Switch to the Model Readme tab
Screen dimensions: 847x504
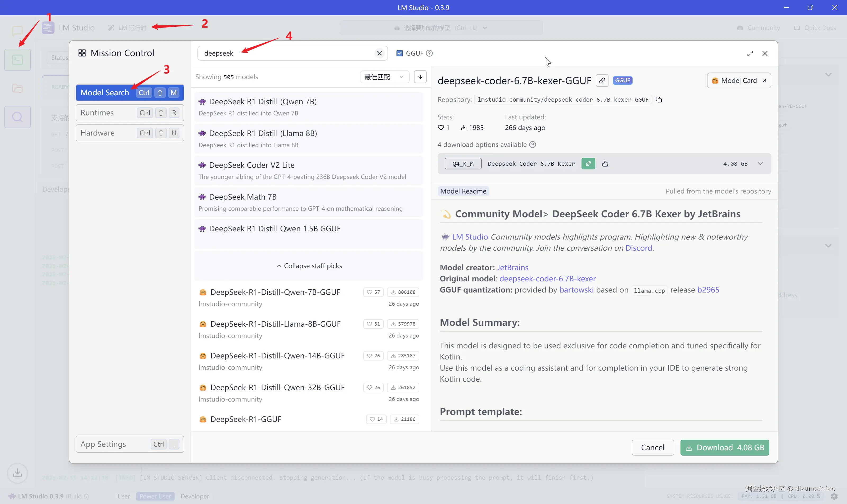coord(463,191)
